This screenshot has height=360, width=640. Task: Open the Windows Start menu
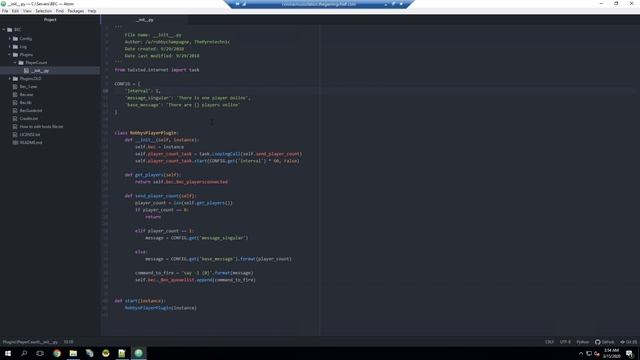click(x=8, y=353)
